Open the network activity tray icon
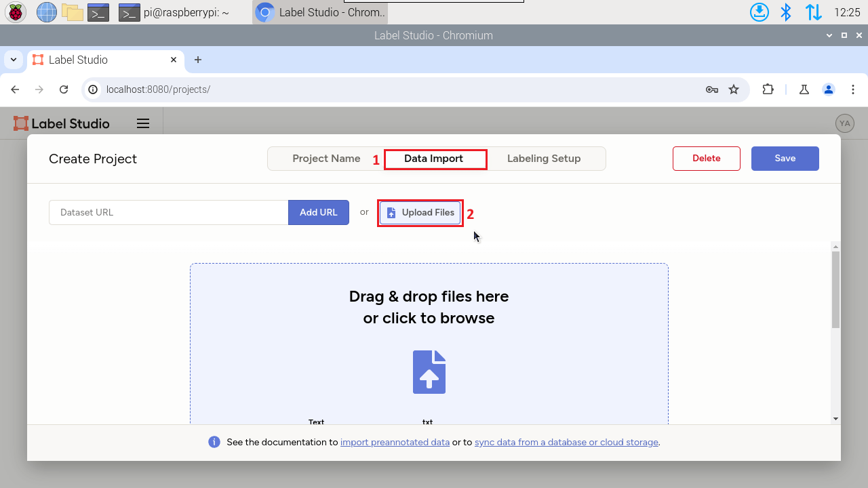868x488 pixels. [813, 12]
